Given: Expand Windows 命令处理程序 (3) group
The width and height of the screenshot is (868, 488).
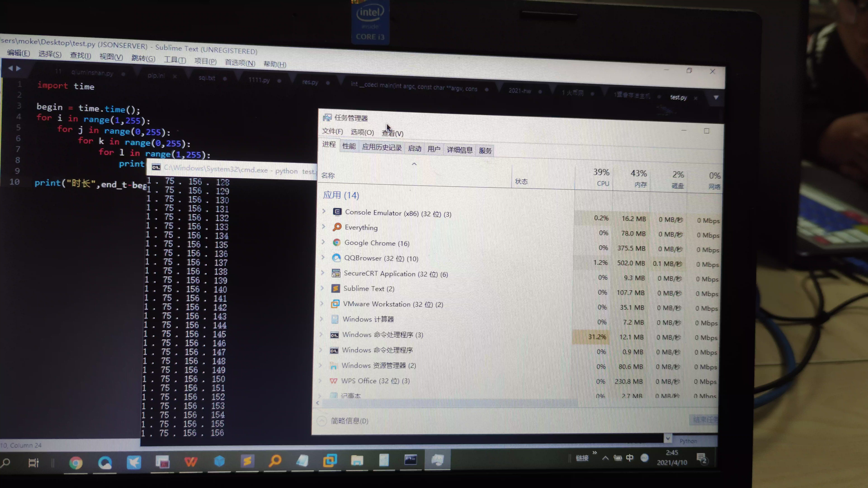Looking at the screenshot, I should tap(321, 334).
